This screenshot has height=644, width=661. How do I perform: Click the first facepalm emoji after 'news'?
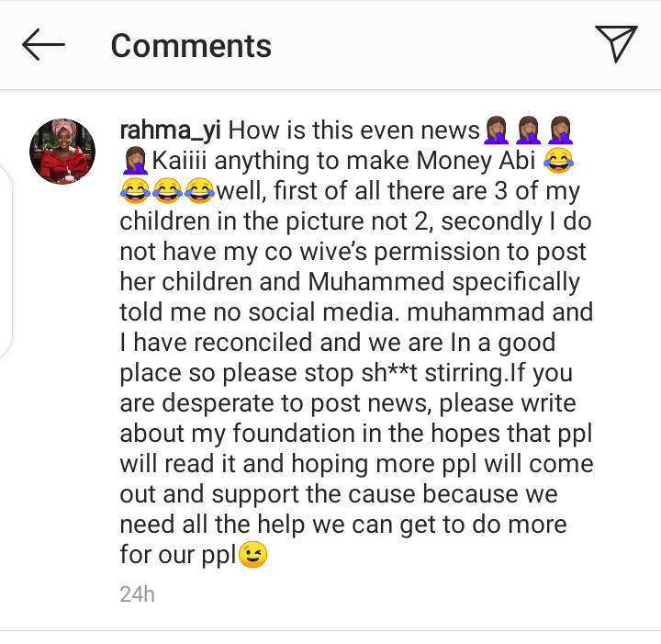coord(496,130)
